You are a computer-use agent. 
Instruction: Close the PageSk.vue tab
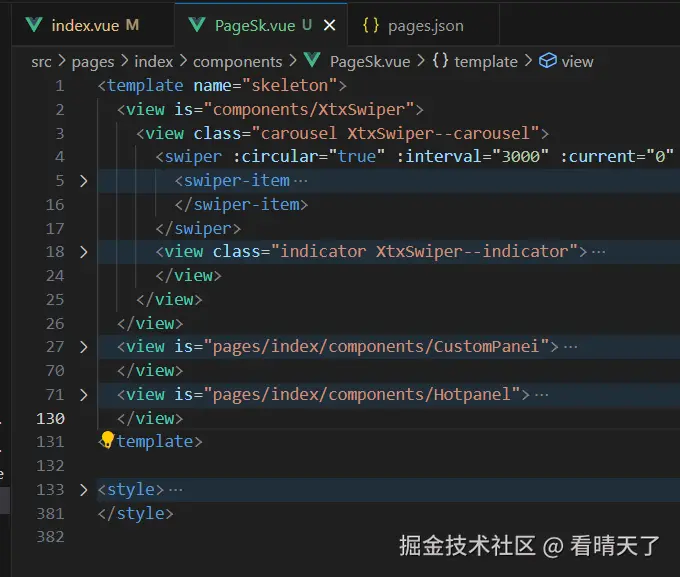point(330,25)
